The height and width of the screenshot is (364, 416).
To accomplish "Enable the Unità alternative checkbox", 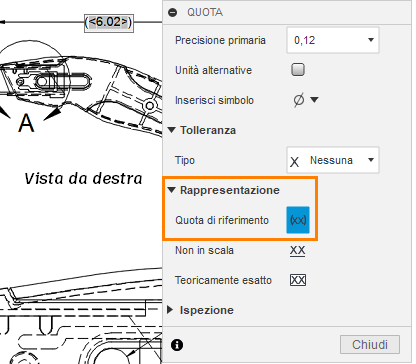I will click(x=298, y=70).
